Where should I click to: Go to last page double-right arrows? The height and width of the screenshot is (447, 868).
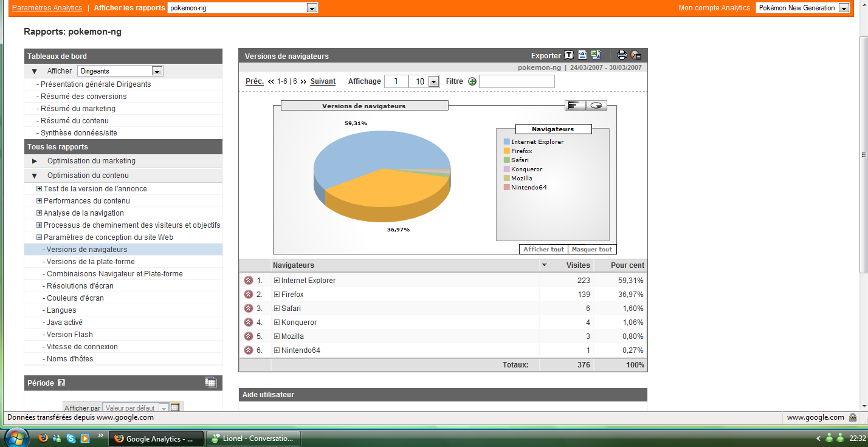click(303, 81)
